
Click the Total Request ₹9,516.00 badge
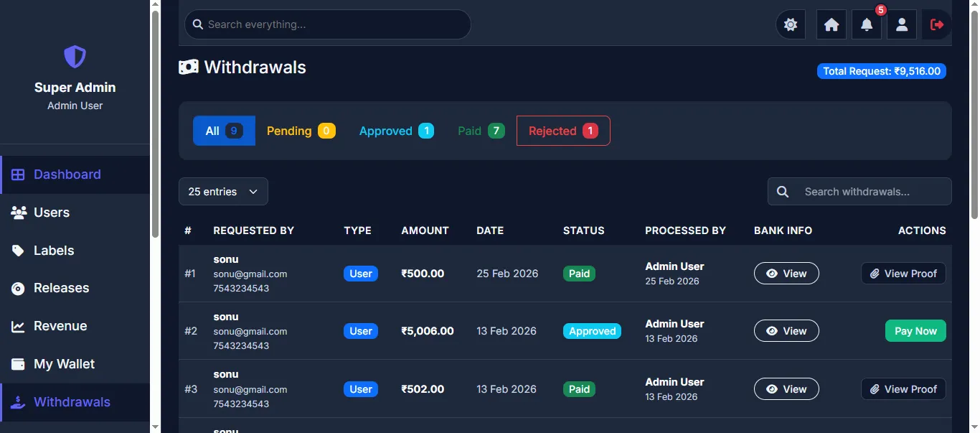(x=882, y=71)
